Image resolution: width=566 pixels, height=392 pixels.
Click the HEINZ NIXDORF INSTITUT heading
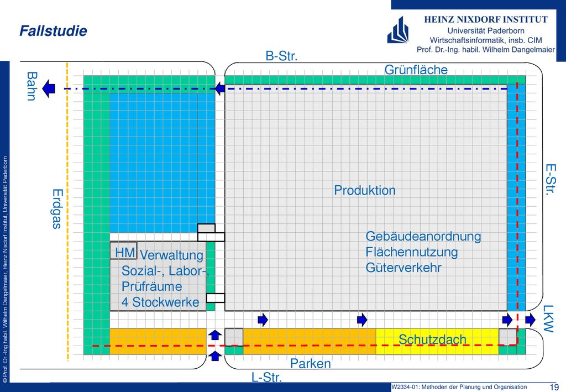click(485, 19)
